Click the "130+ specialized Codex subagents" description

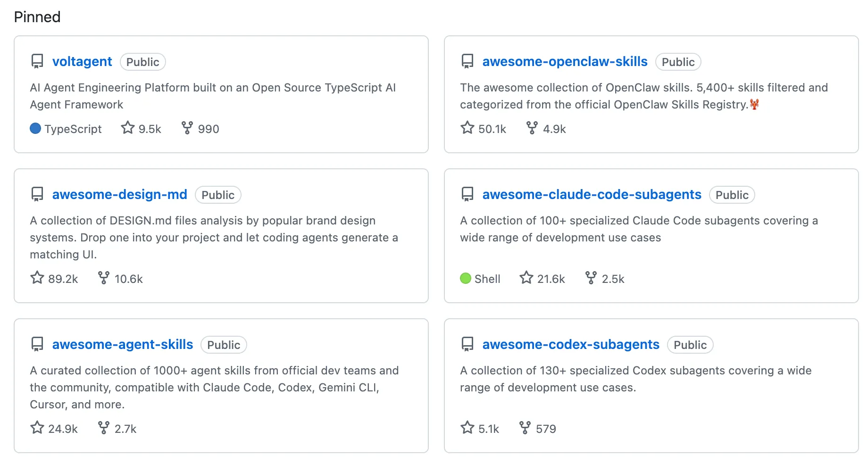[636, 379]
